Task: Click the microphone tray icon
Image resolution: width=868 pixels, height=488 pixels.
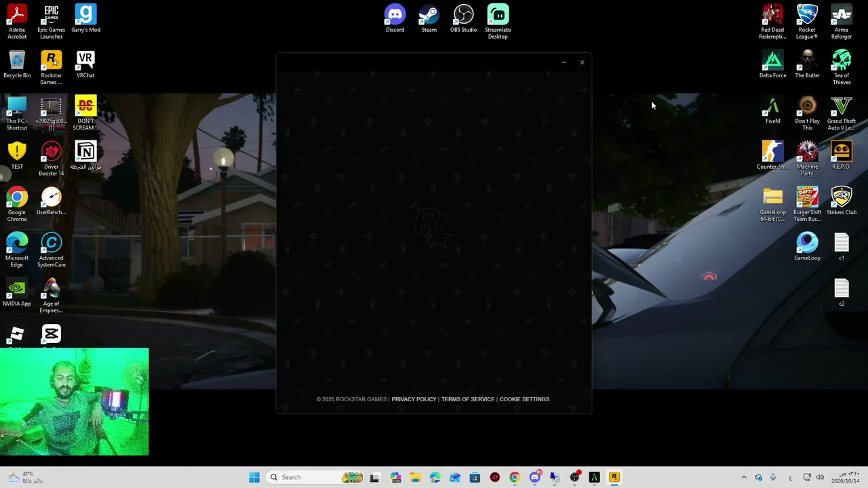Action: [772, 477]
